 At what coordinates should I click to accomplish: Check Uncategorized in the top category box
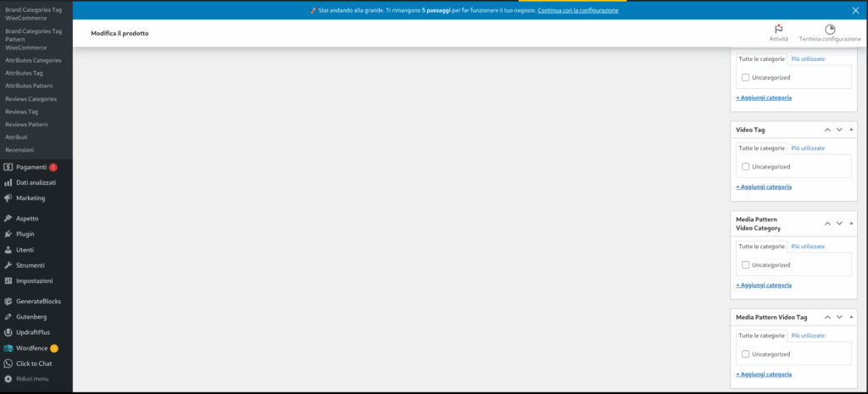pos(745,77)
